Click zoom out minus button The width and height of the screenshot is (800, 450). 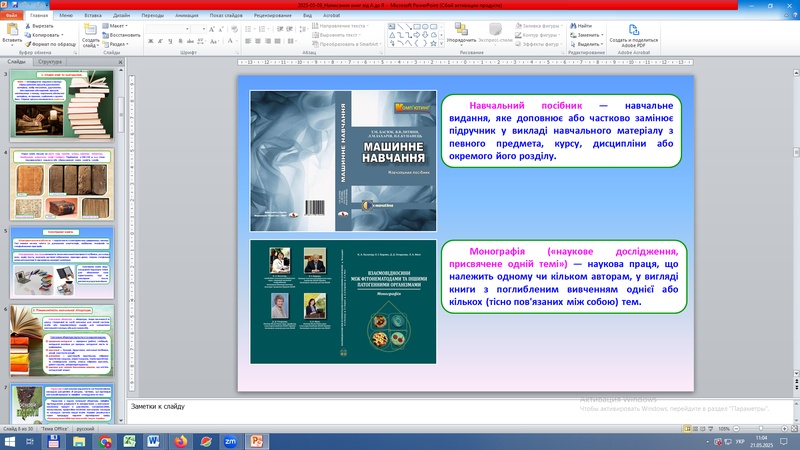tap(736, 429)
